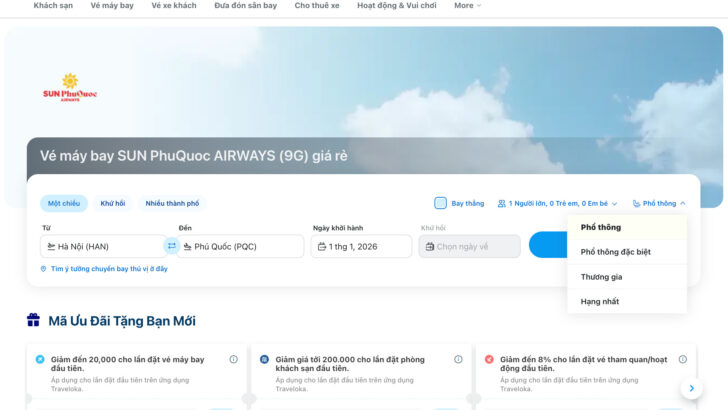Expand the More navigation dropdown
Image resolution: width=728 pixels, height=410 pixels.
pyautogui.click(x=468, y=6)
